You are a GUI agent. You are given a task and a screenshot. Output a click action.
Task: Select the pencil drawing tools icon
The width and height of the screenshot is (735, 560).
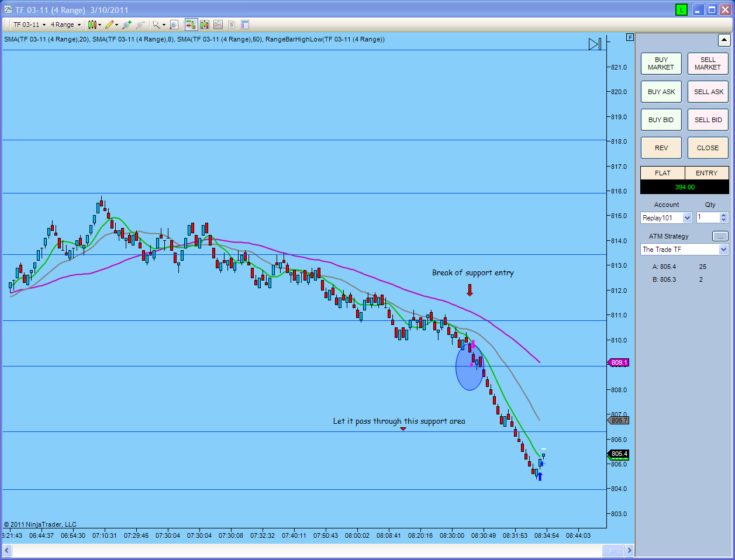coord(109,25)
